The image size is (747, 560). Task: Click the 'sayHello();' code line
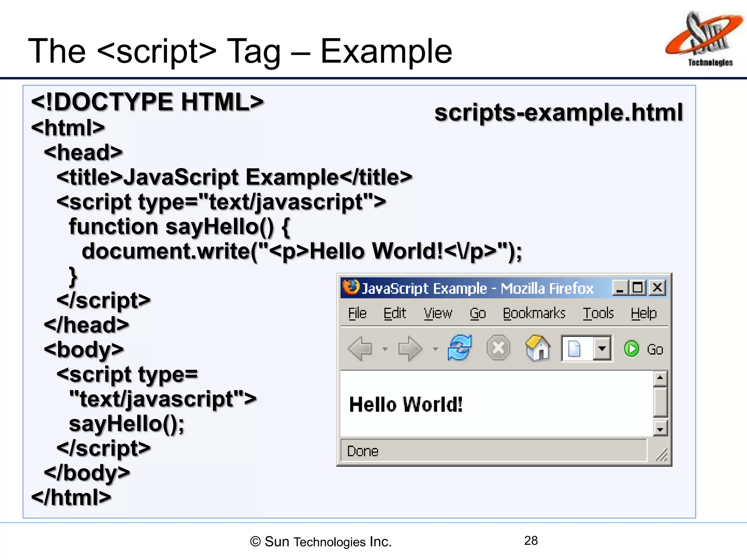coord(127,424)
